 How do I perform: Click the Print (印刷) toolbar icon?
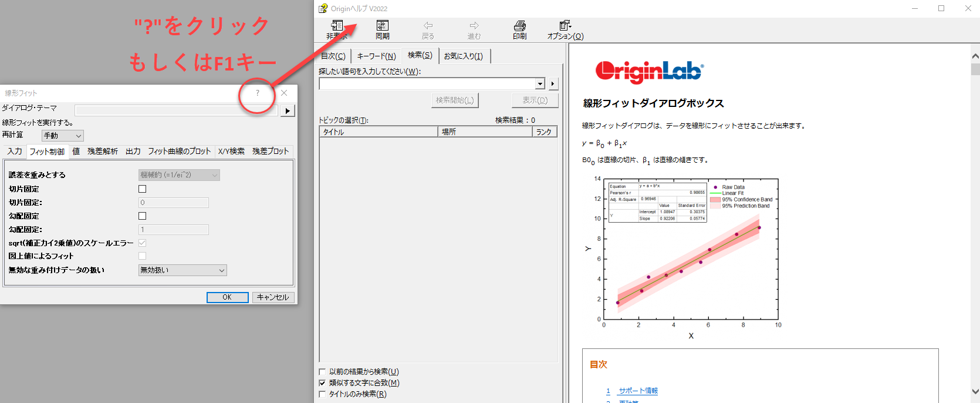coord(520,29)
